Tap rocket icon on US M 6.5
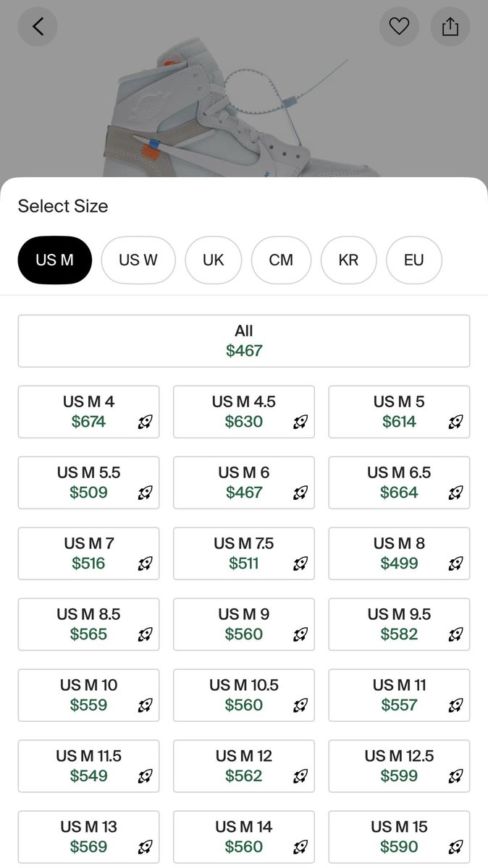Viewport: 488px width, 868px height. point(455,493)
